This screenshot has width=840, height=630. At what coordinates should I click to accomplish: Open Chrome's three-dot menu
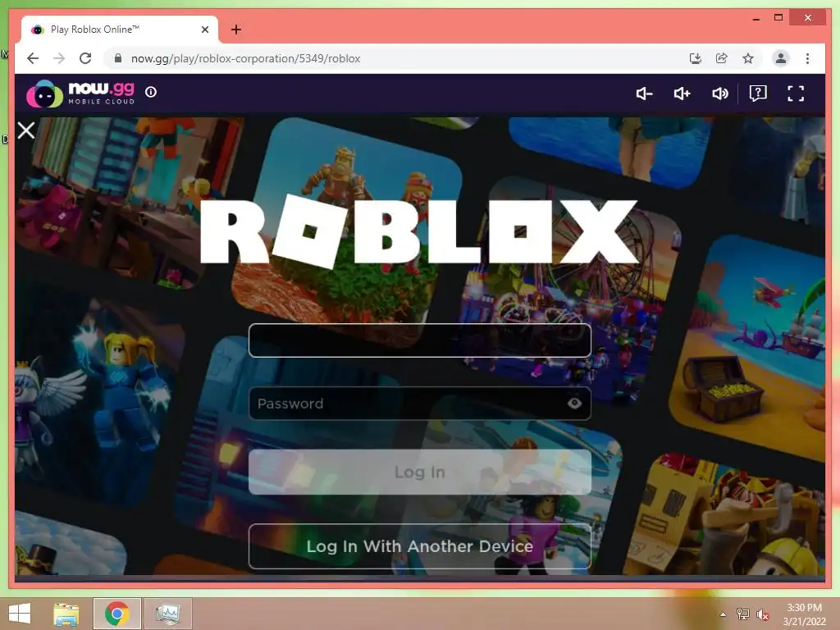coord(807,58)
